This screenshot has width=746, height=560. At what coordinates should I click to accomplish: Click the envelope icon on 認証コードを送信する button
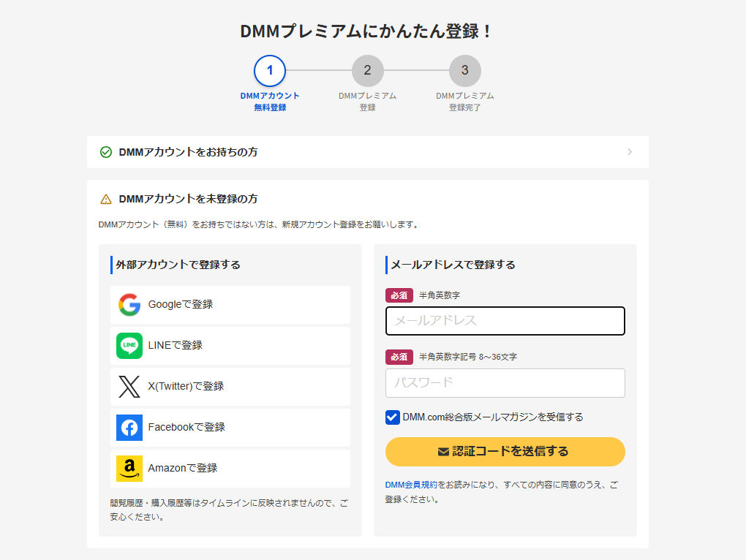(442, 452)
